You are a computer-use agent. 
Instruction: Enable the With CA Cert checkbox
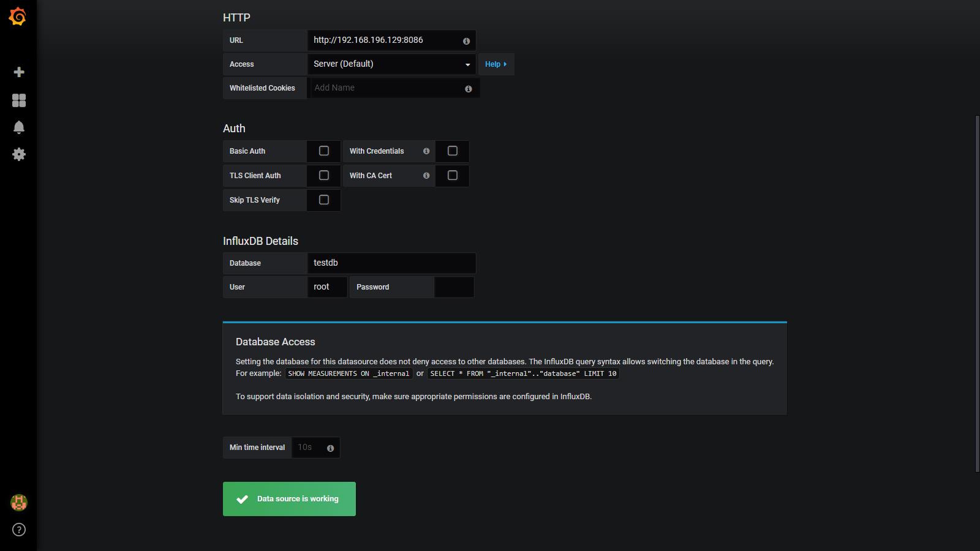[x=453, y=175]
